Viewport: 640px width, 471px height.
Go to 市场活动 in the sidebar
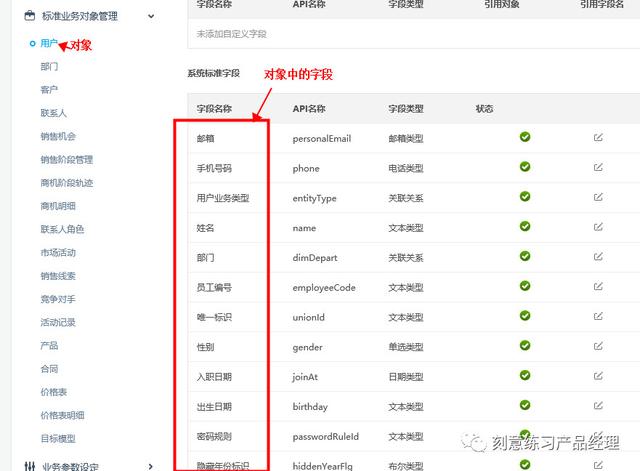[58, 252]
